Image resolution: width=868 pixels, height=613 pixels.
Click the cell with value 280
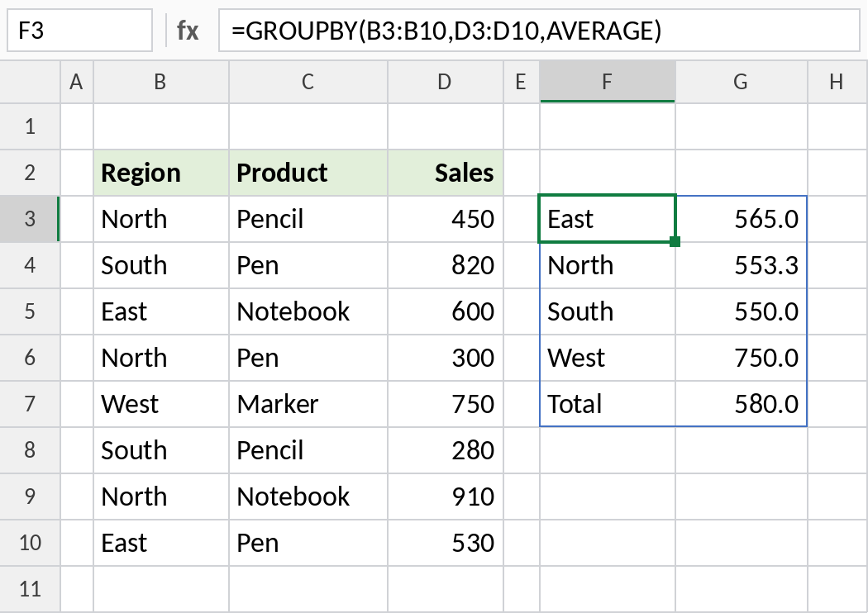coord(446,450)
